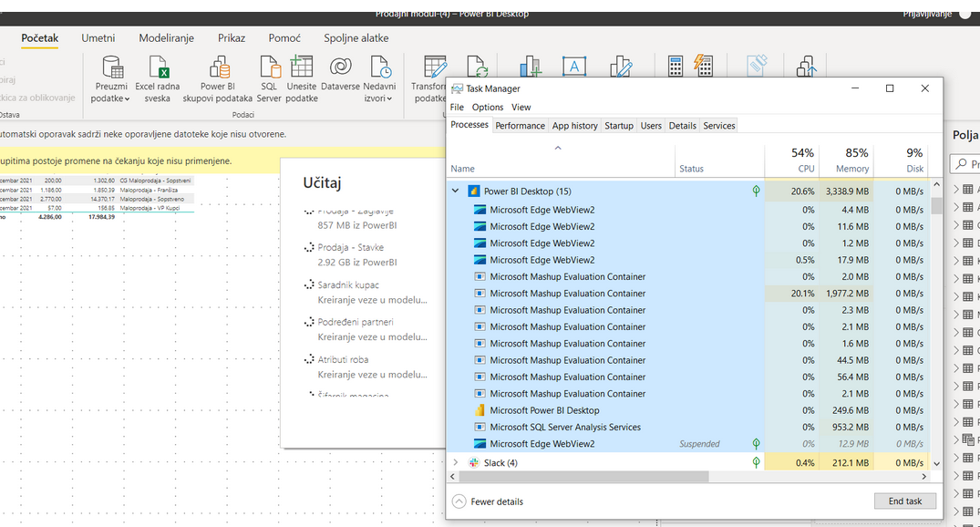Click the publish upload icon in ribbon
This screenshot has width=980, height=527.
coord(806,66)
